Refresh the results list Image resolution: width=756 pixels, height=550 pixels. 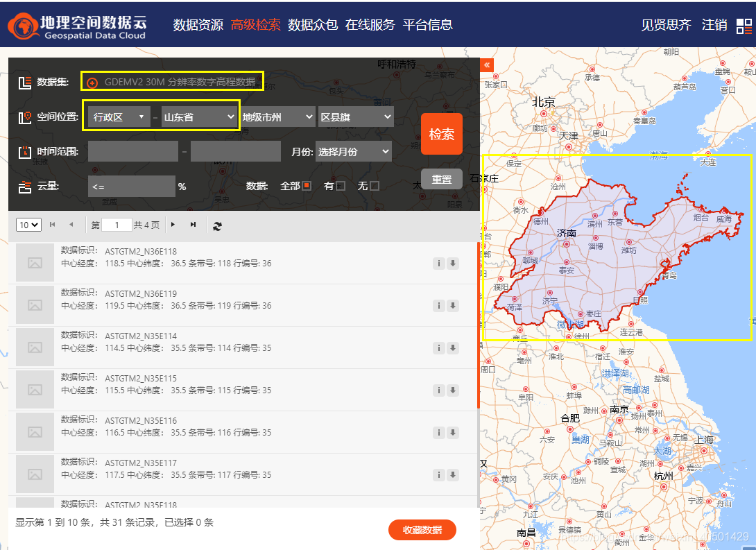(218, 225)
